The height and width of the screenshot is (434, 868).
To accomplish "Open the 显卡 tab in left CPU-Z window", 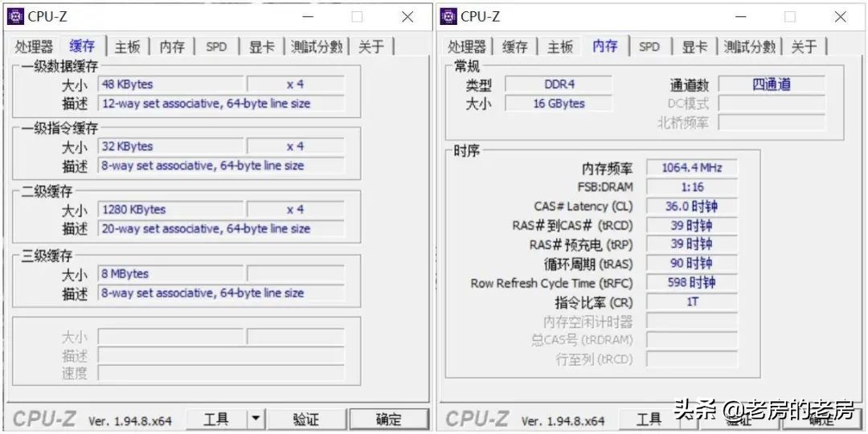I will point(261,47).
